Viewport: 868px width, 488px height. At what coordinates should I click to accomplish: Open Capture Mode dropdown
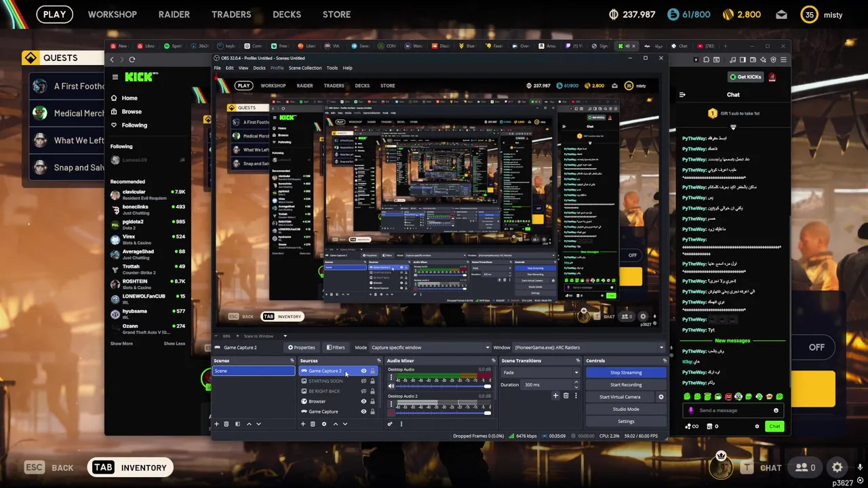pyautogui.click(x=430, y=348)
